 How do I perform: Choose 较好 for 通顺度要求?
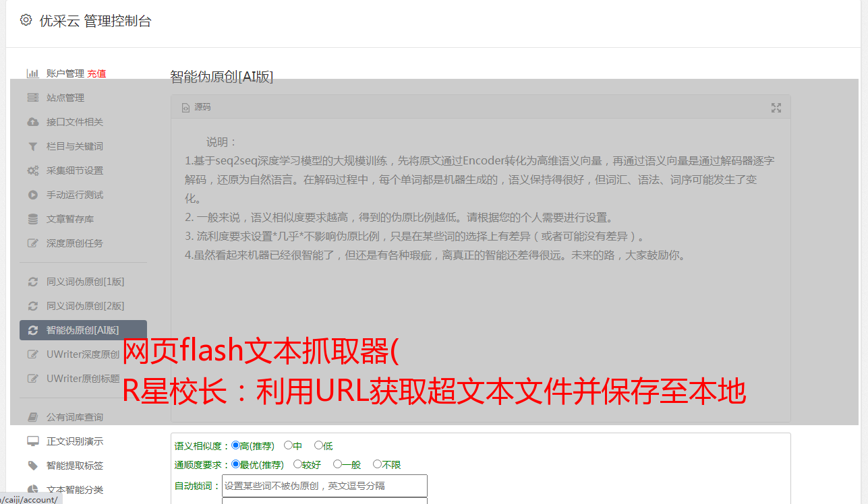pyautogui.click(x=297, y=464)
